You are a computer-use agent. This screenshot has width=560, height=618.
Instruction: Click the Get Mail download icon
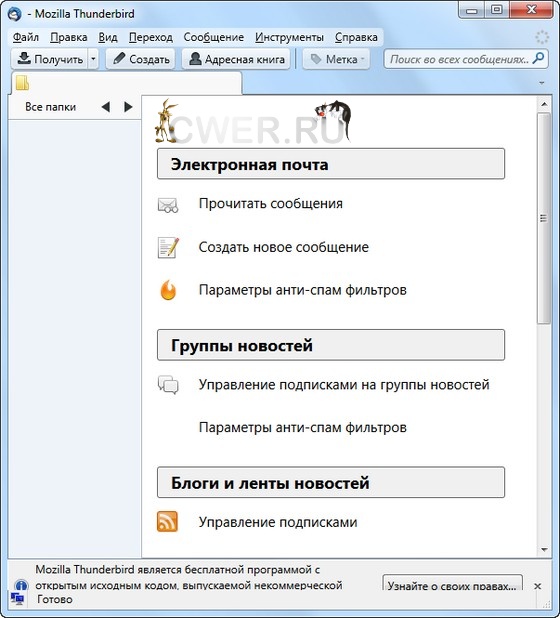[24, 59]
